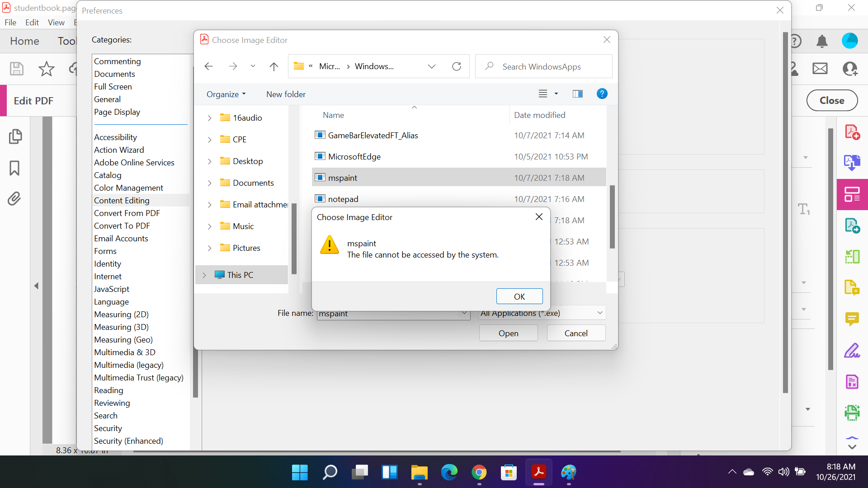
Task: Open notifications bell icon
Action: (822, 41)
